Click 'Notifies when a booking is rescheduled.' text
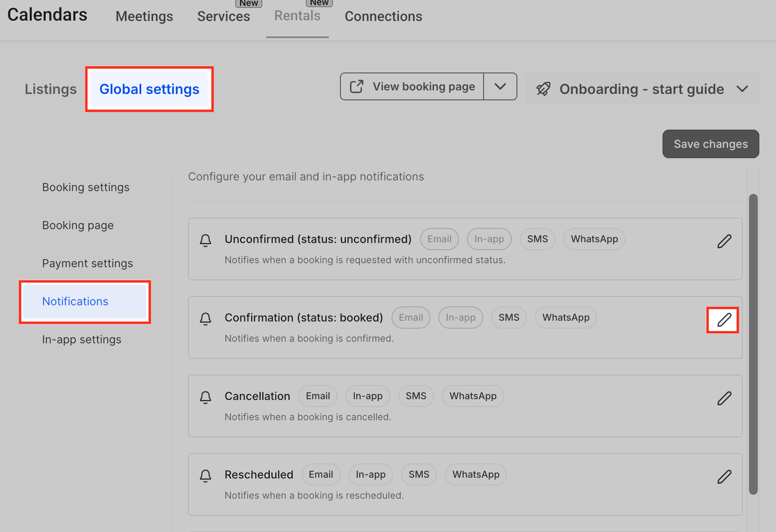Screen dimensions: 776x532 (314, 496)
